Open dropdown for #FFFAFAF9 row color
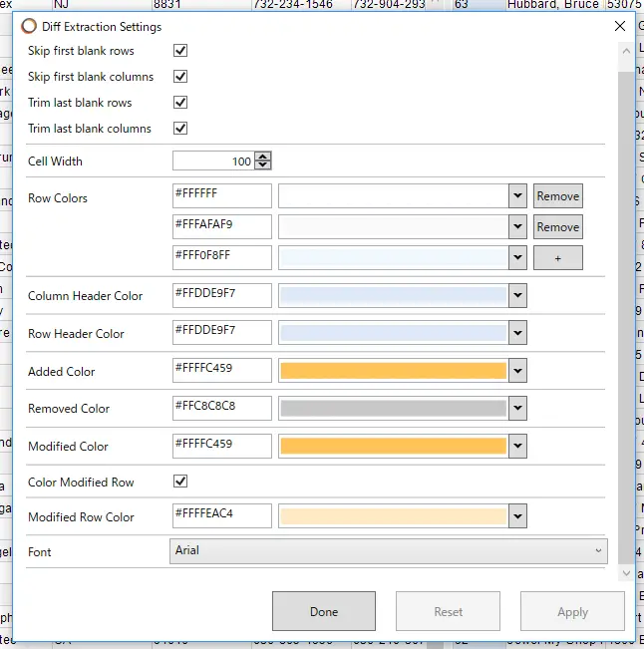The image size is (644, 649). click(517, 226)
